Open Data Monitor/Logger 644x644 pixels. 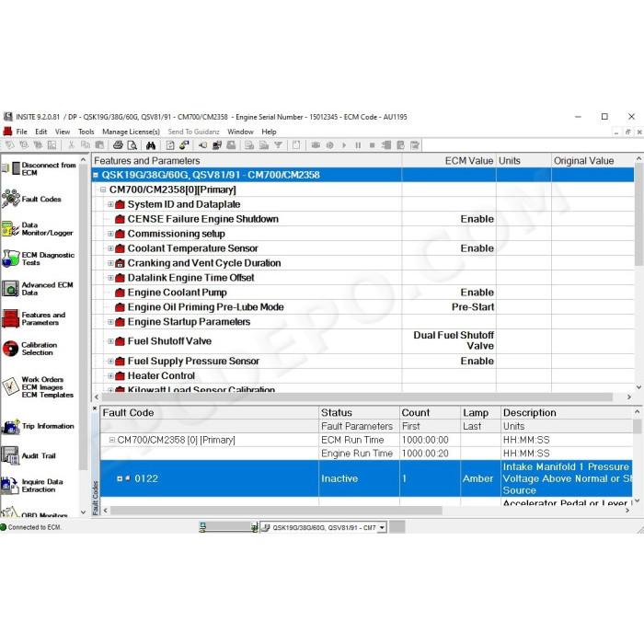[x=37, y=229]
